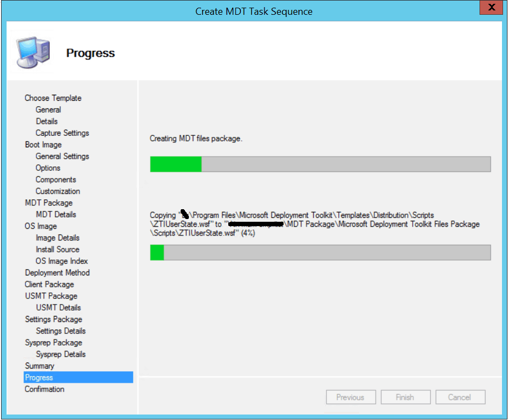Click the 'Creating MDT files package.' status text
This screenshot has height=420, width=508.
pyautogui.click(x=195, y=139)
